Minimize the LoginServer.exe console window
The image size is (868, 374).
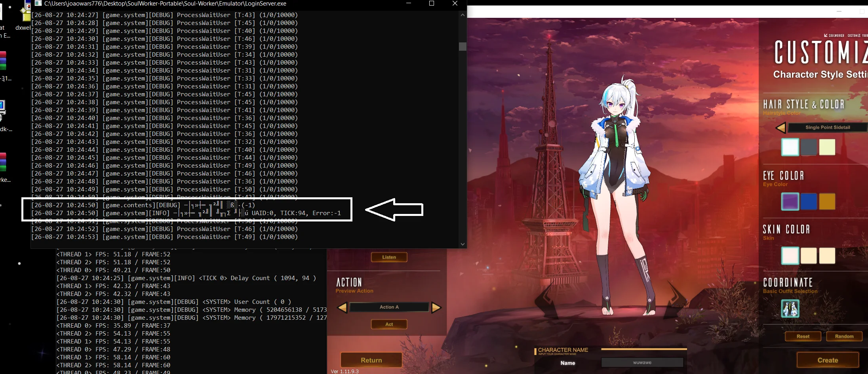coord(409,3)
